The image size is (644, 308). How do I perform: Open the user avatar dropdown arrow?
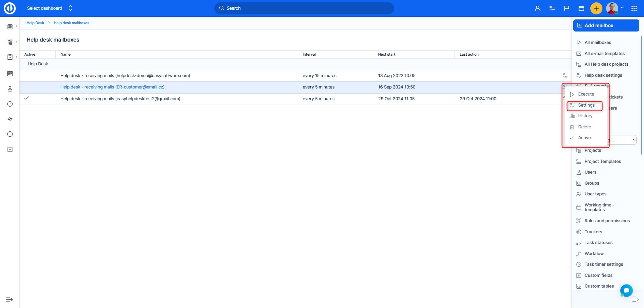[622, 8]
